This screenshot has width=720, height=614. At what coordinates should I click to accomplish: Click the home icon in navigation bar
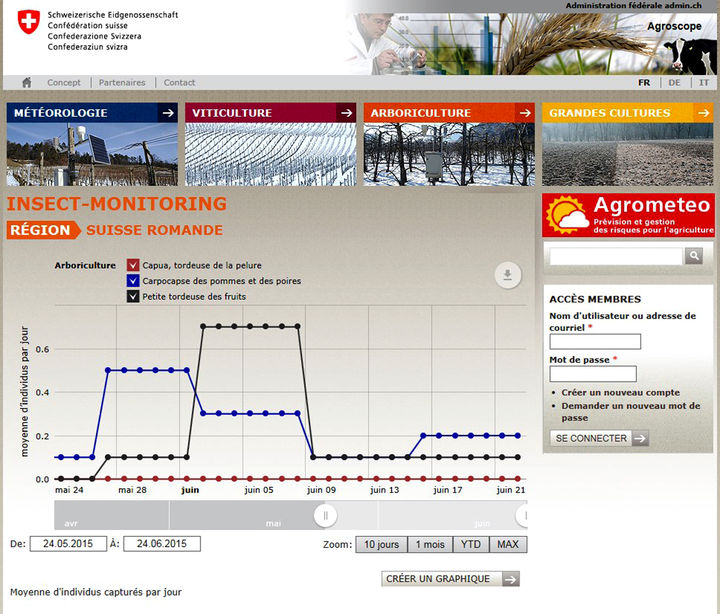(x=27, y=82)
